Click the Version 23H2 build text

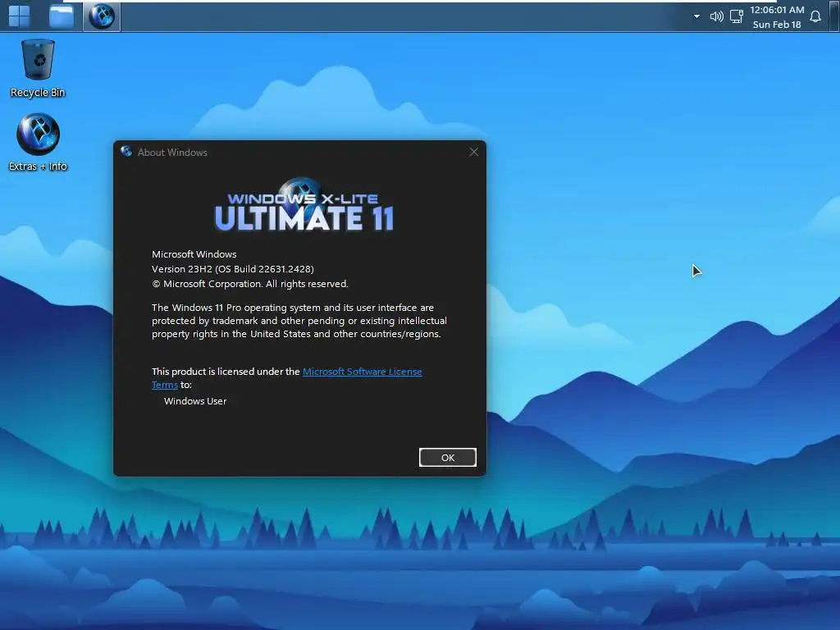[232, 269]
